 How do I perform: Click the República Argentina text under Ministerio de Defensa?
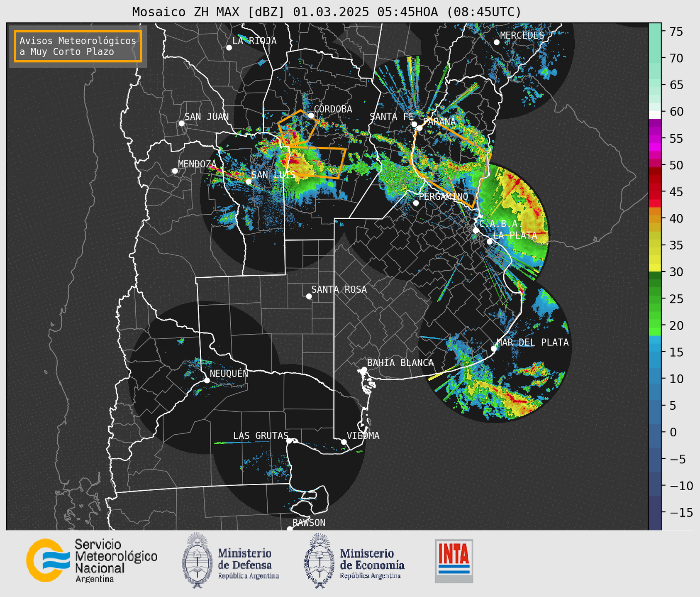pyautogui.click(x=249, y=576)
